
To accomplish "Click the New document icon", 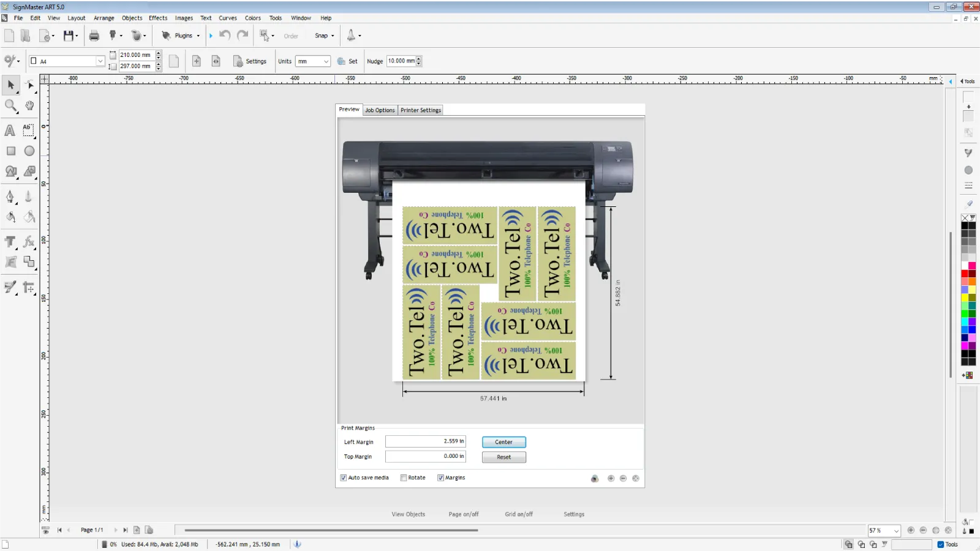I will pyautogui.click(x=9, y=36).
